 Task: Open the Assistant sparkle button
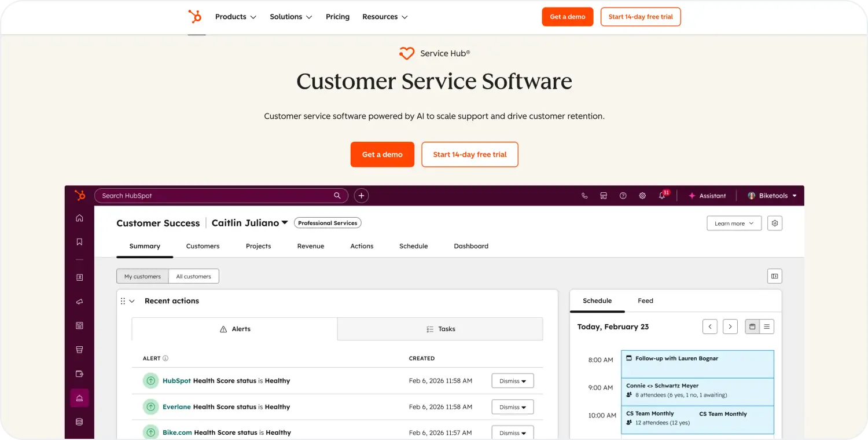(x=707, y=196)
